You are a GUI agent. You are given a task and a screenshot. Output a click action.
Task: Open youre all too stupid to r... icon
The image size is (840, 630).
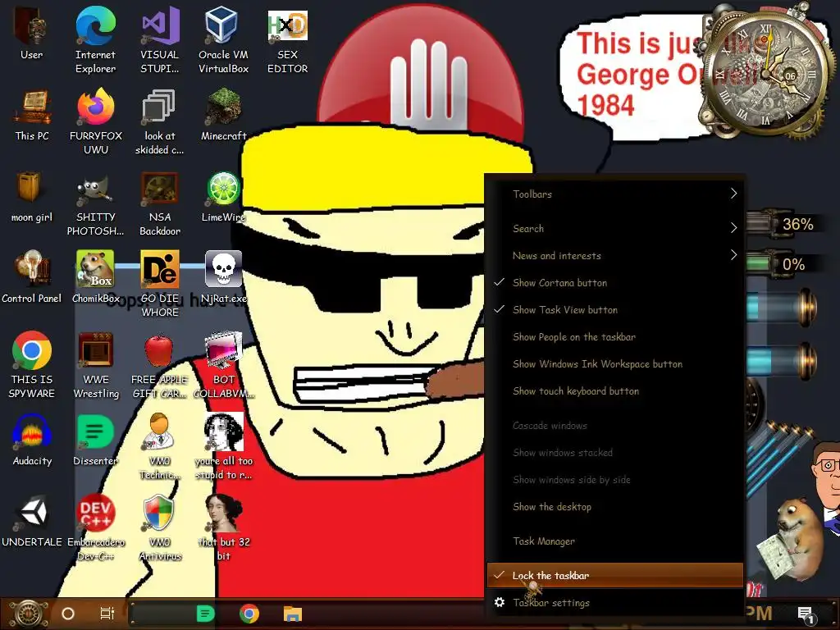[223, 446]
